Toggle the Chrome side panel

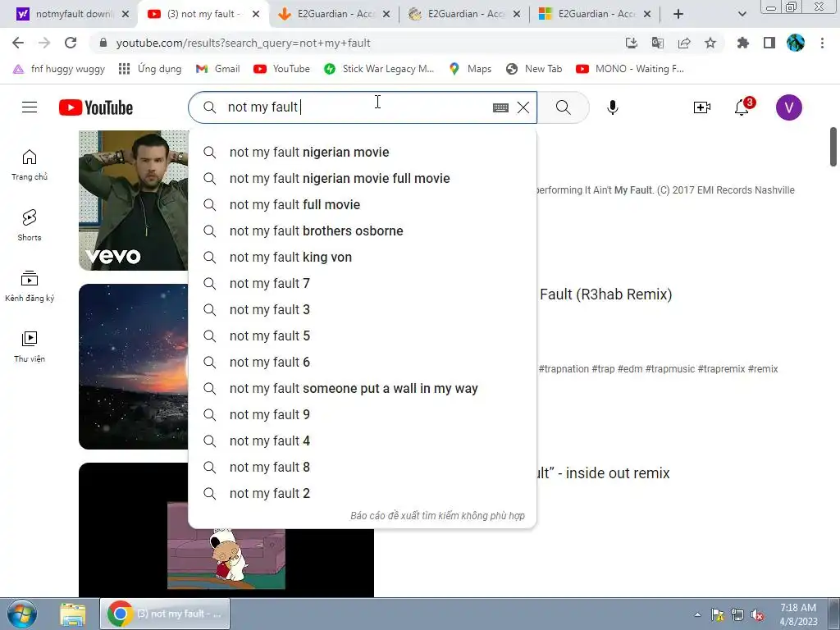[x=769, y=43]
